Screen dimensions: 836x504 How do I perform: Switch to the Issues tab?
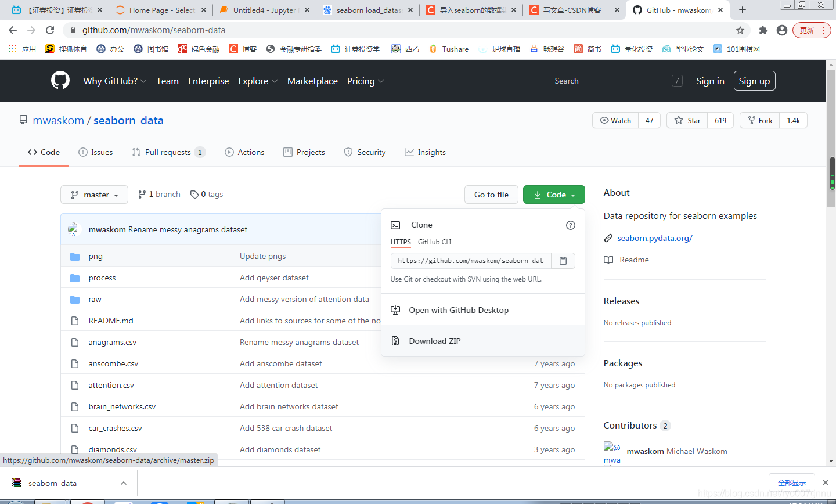point(96,152)
